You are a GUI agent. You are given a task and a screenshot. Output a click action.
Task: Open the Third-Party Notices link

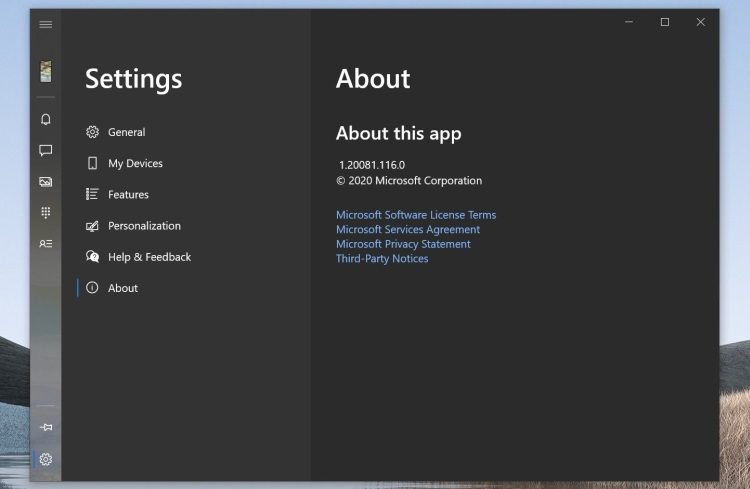(381, 259)
